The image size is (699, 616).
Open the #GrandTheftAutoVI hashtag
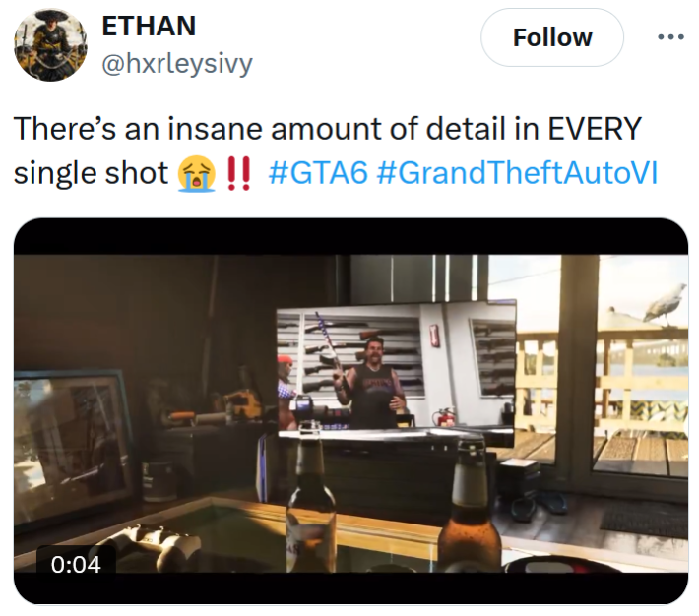click(x=517, y=173)
